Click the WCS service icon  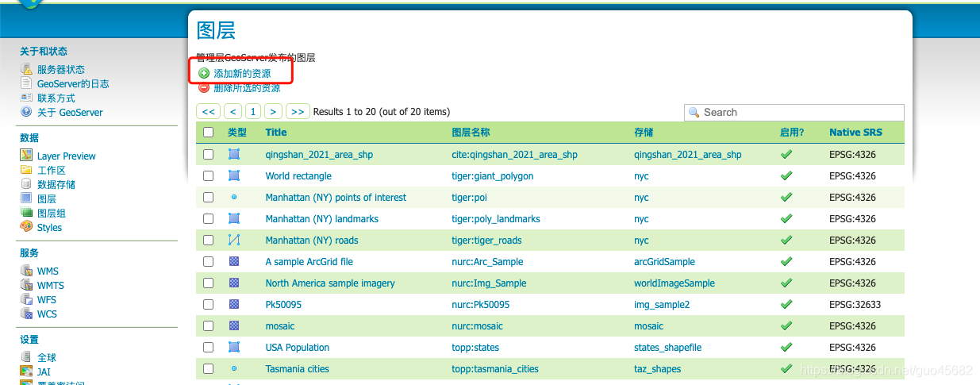pos(26,314)
